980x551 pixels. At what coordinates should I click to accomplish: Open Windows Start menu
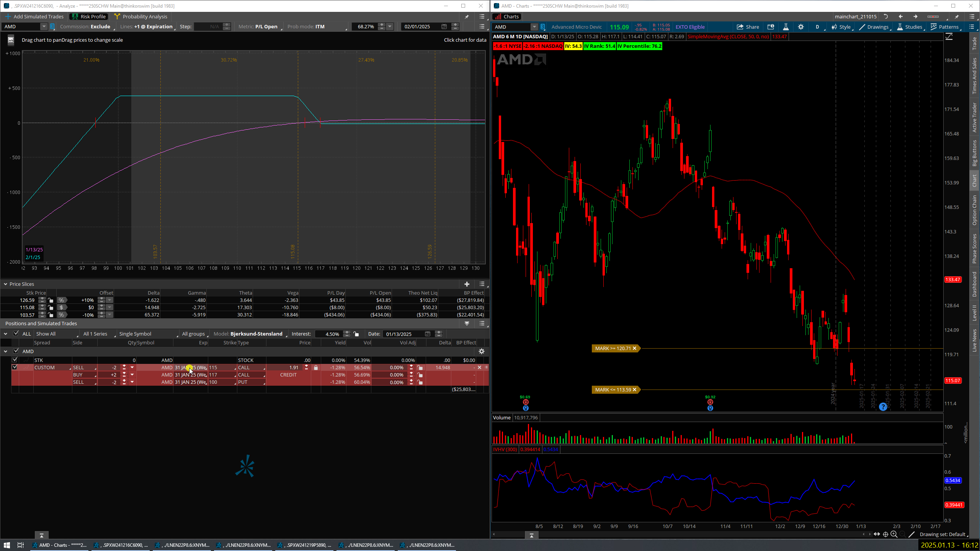tap(7, 545)
